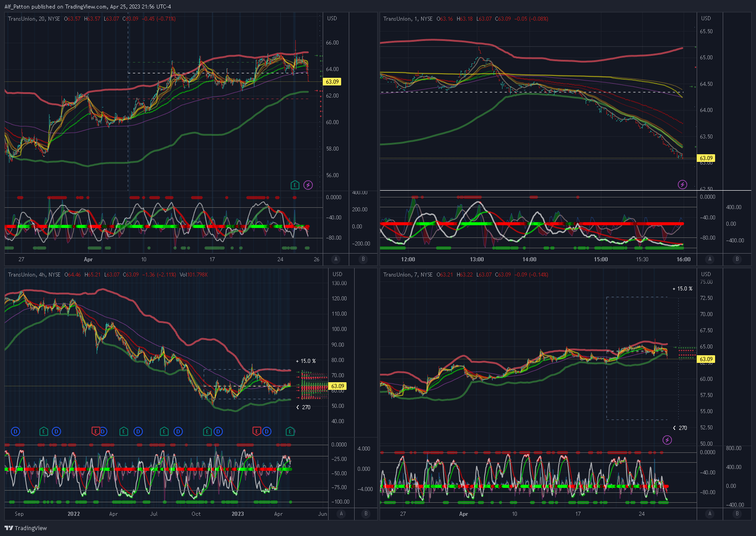Click the '72.50' price level on 7-minute chart

tap(706, 298)
